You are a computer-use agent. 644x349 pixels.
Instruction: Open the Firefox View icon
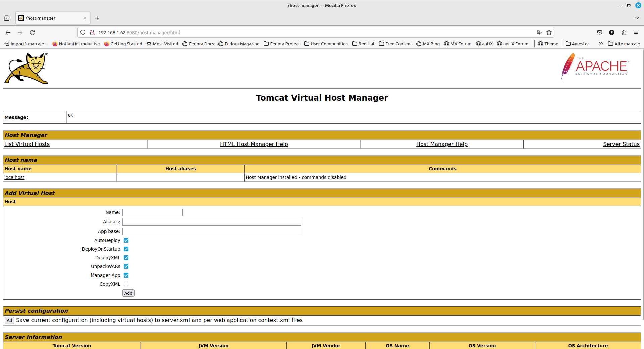pyautogui.click(x=7, y=18)
